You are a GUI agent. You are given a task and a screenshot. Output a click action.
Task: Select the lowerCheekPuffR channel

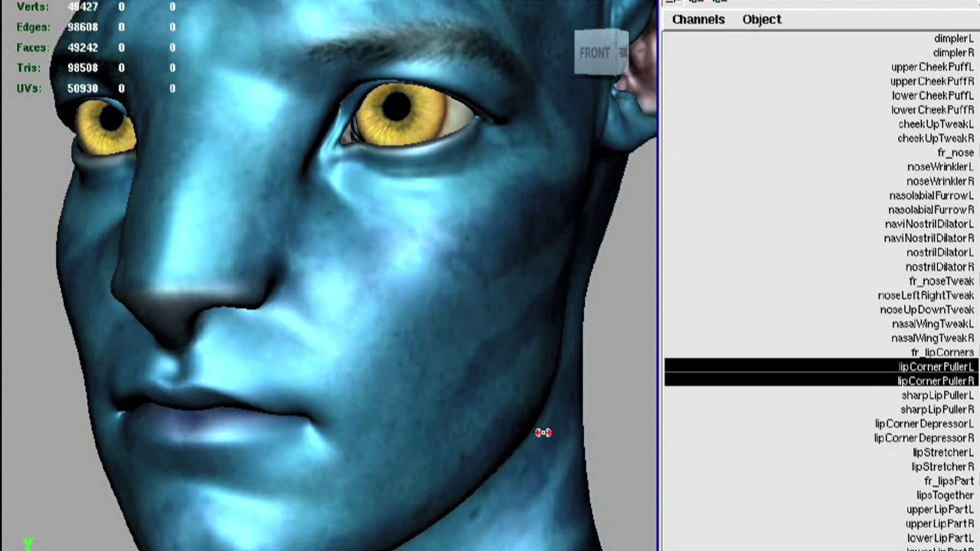(x=933, y=109)
